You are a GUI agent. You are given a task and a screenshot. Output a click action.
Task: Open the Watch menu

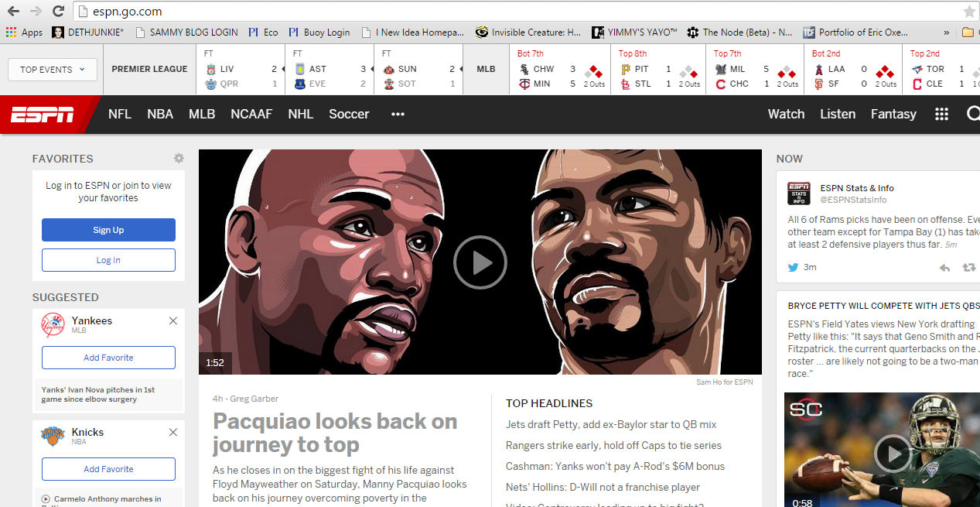click(786, 114)
